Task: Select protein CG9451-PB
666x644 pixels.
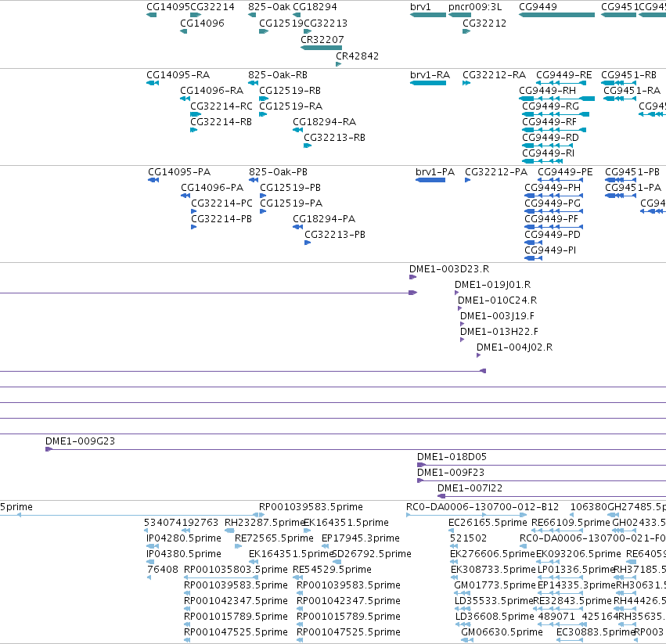Action: [632, 172]
